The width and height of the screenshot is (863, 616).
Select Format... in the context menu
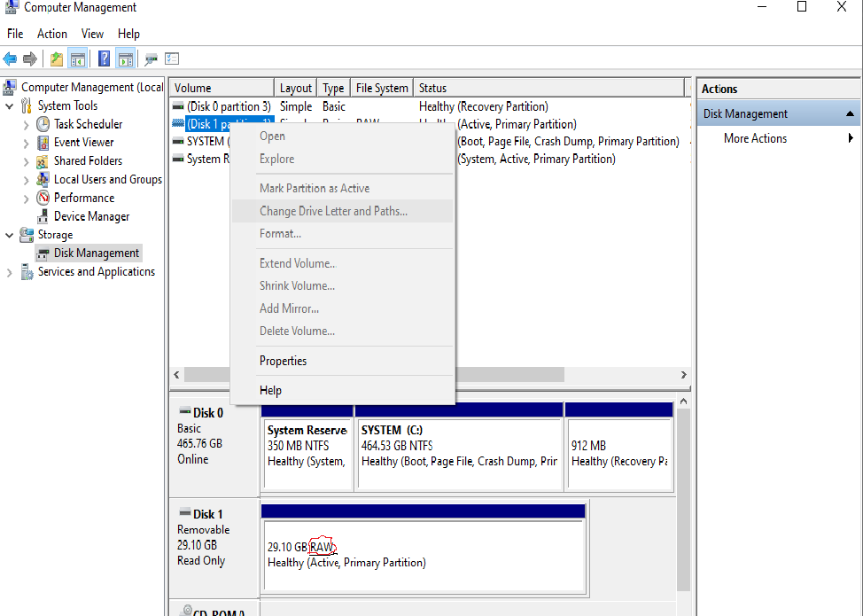tap(342, 233)
